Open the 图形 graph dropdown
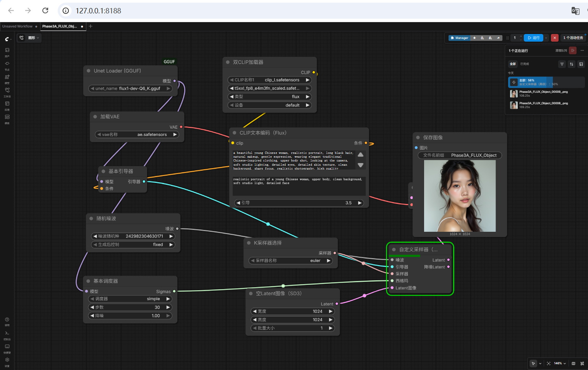Screen dimensions: 588x370 [29, 38]
